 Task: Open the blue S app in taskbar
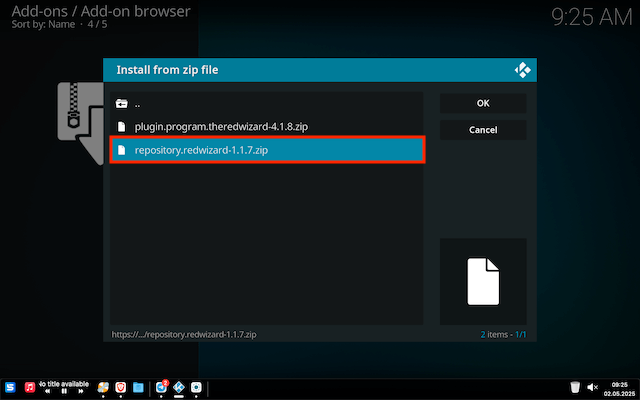(x=10, y=387)
